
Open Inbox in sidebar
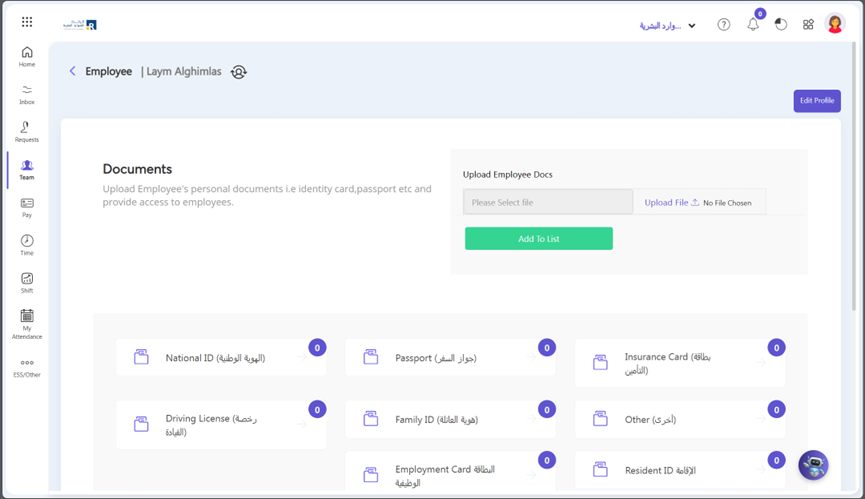pyautogui.click(x=27, y=94)
